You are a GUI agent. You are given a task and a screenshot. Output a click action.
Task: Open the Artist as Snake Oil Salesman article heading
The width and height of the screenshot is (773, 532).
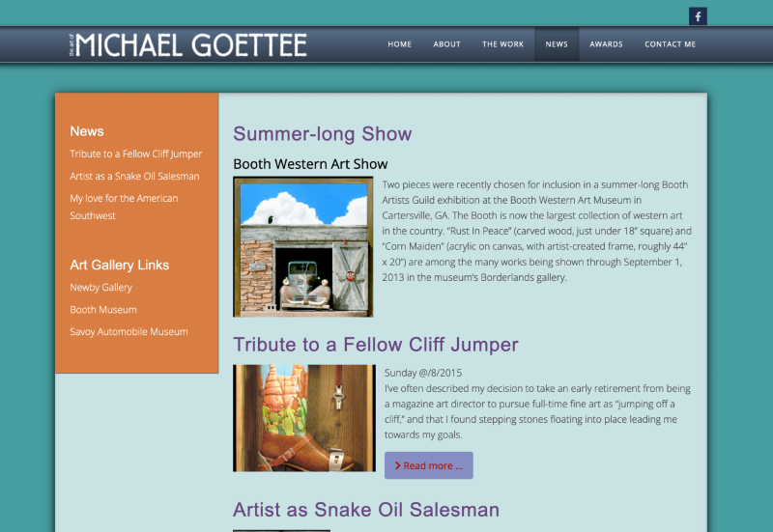coord(366,510)
